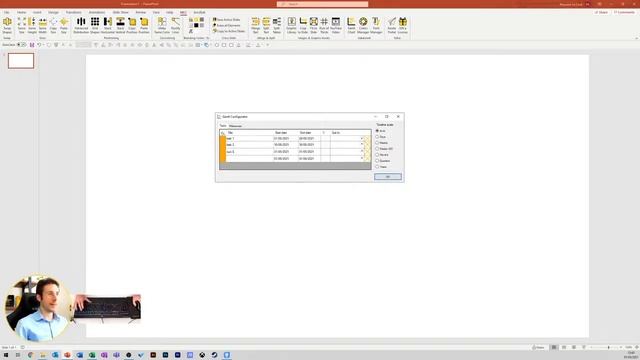Show the Rule of Thirds grid

[x=324, y=25]
